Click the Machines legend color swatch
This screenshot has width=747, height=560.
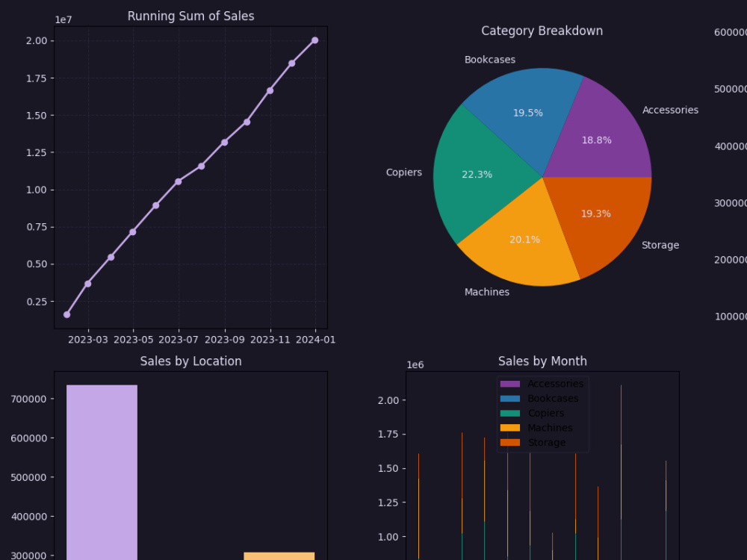[509, 428]
